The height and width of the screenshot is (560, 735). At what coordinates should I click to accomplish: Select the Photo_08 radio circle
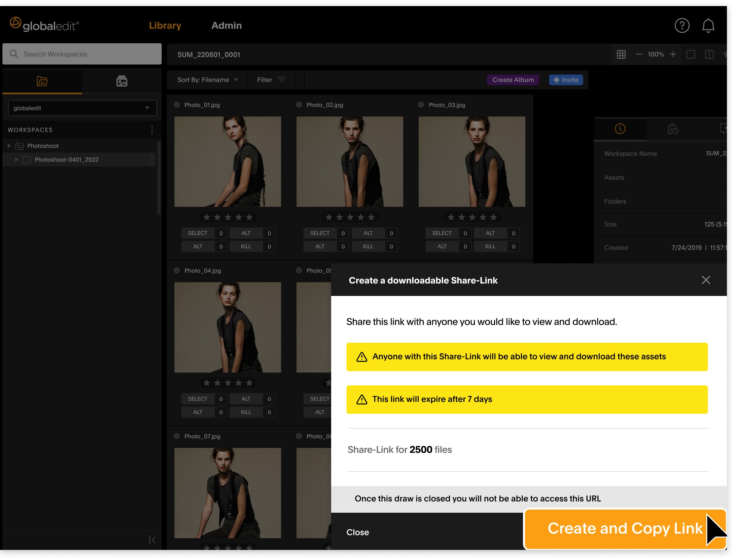click(x=299, y=436)
